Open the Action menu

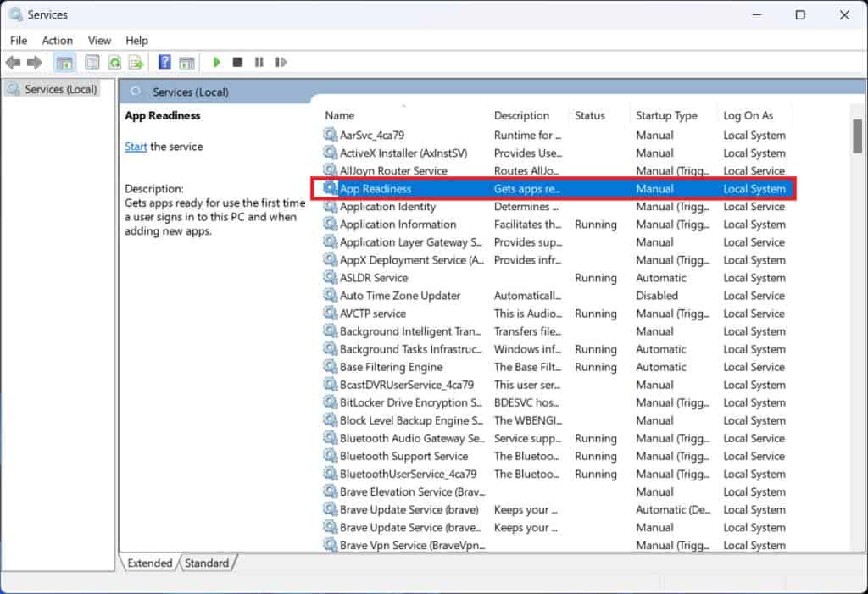click(57, 40)
